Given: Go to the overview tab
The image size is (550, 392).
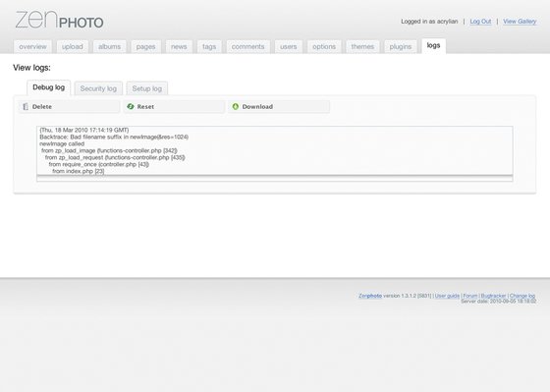Looking at the screenshot, I should (32, 47).
